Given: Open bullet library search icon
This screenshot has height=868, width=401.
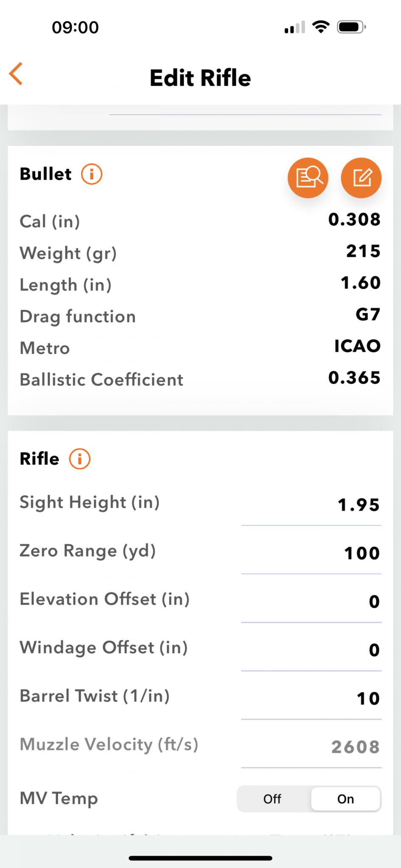Looking at the screenshot, I should pyautogui.click(x=308, y=178).
